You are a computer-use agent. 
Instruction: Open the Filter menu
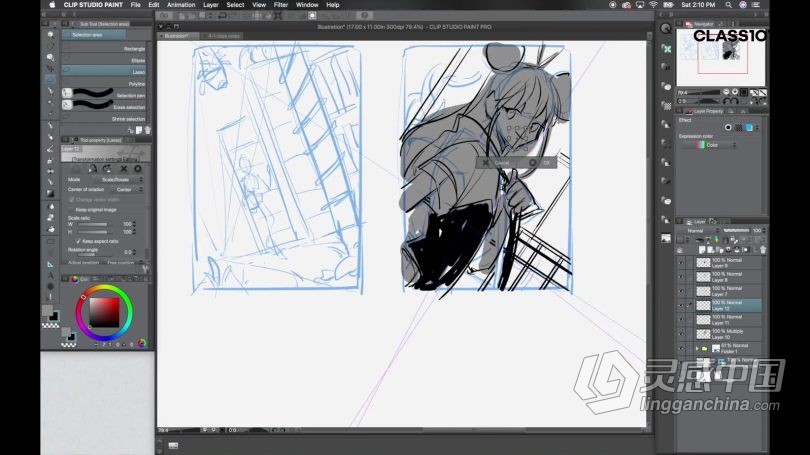pyautogui.click(x=281, y=5)
